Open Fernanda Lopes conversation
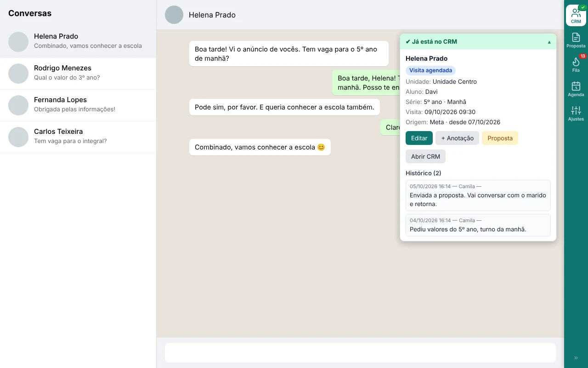 [x=78, y=105]
